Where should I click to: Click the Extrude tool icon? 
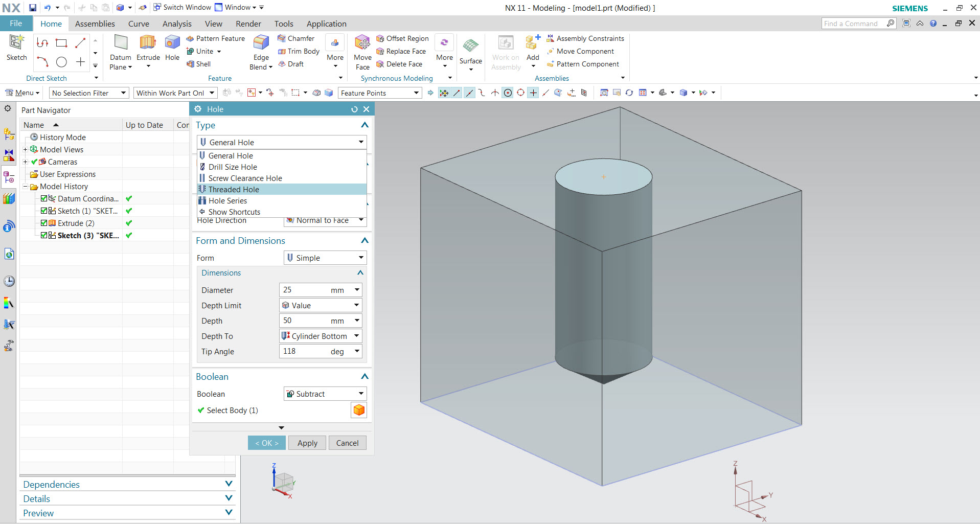pyautogui.click(x=148, y=43)
